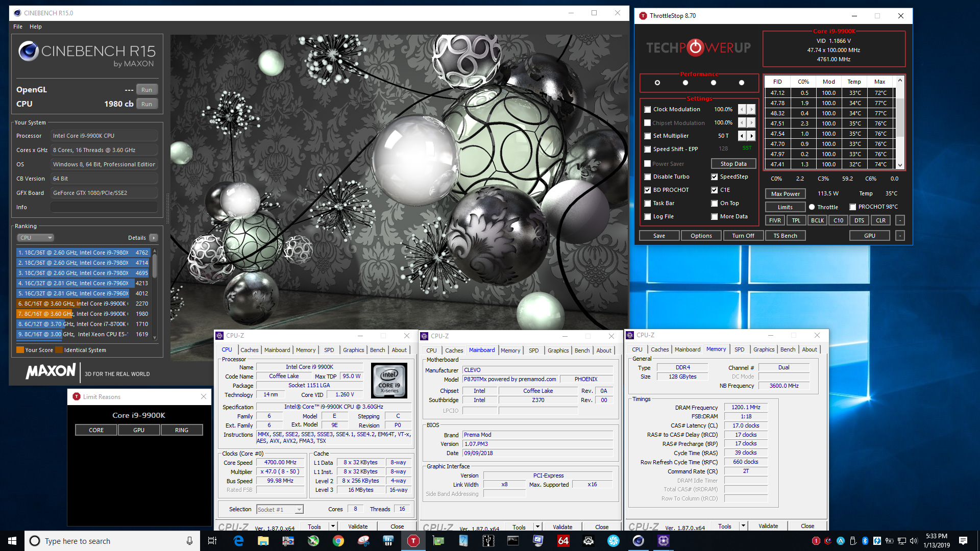
Task: Select the first Performance profile radio button
Action: pyautogui.click(x=657, y=83)
